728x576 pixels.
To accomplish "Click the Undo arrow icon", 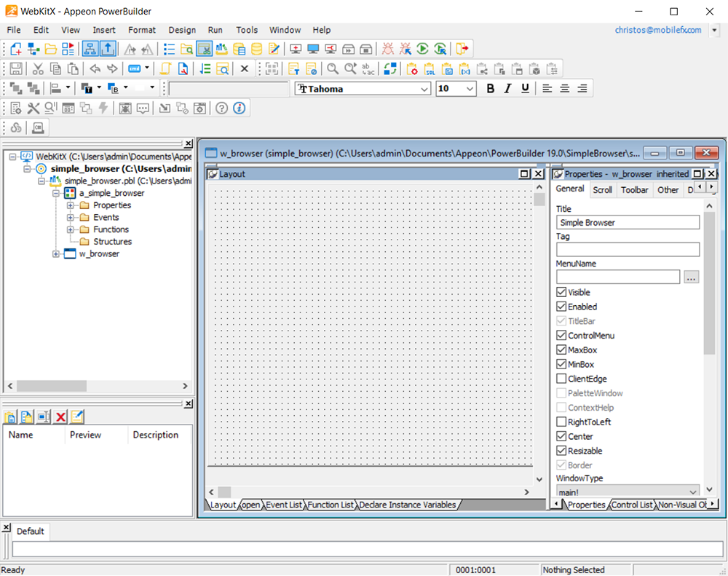I will 95,69.
